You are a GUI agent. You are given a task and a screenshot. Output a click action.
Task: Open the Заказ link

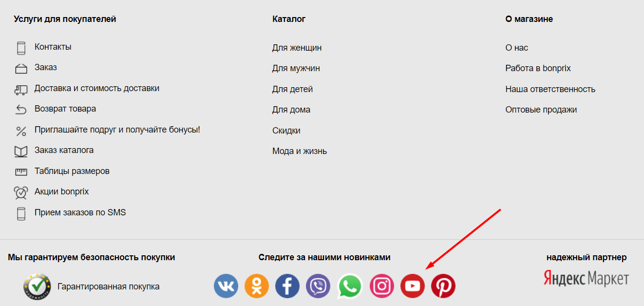[x=46, y=67]
